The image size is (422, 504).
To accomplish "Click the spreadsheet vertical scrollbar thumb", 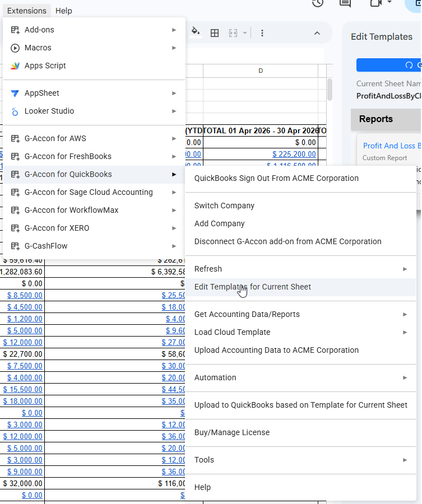I will tap(330, 89).
